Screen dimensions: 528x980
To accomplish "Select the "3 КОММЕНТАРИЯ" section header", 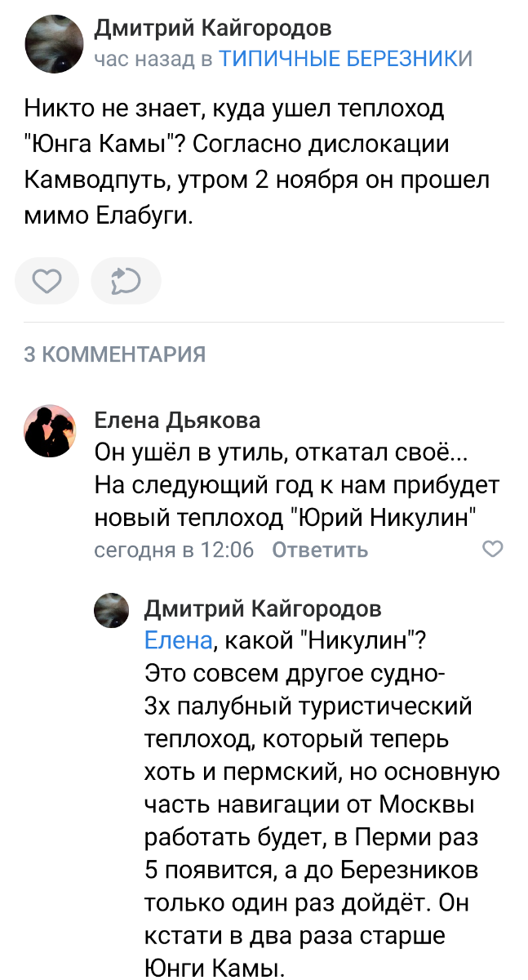I will 114,354.
